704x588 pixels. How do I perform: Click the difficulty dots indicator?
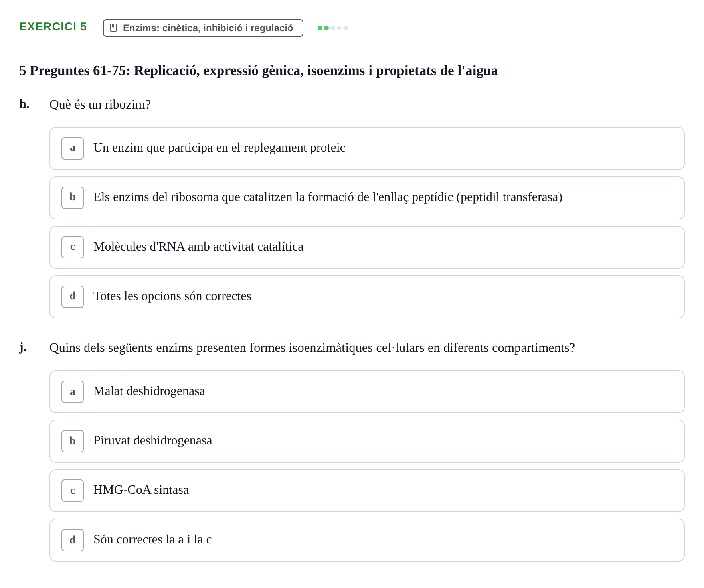(332, 28)
